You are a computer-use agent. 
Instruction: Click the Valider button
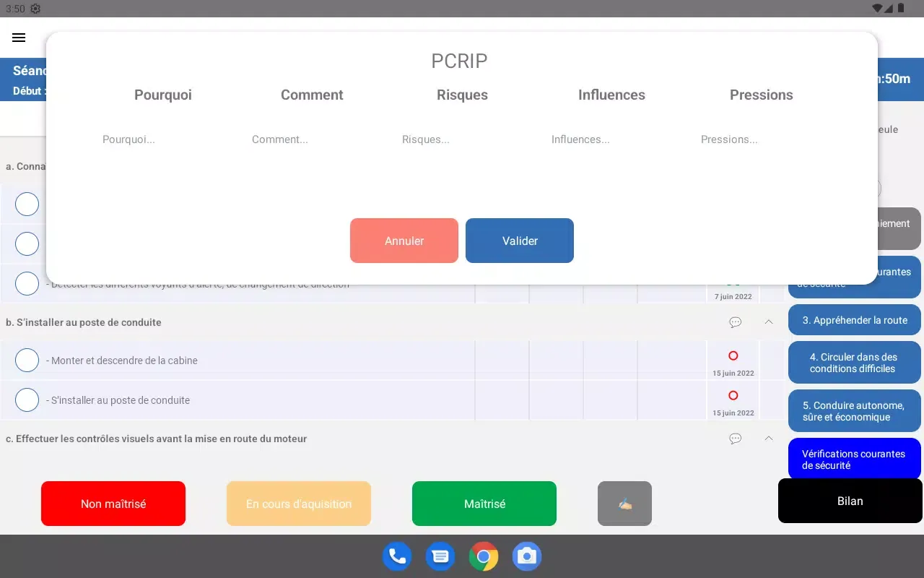[x=519, y=241]
